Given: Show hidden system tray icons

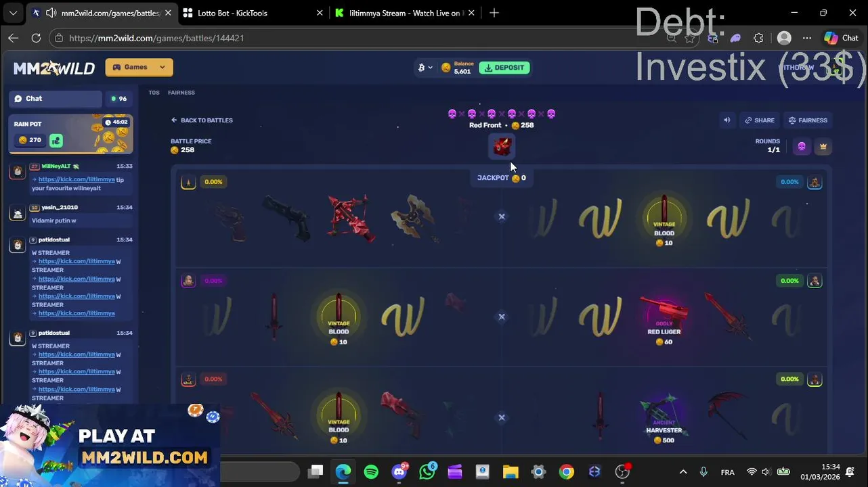Looking at the screenshot, I should (x=683, y=472).
